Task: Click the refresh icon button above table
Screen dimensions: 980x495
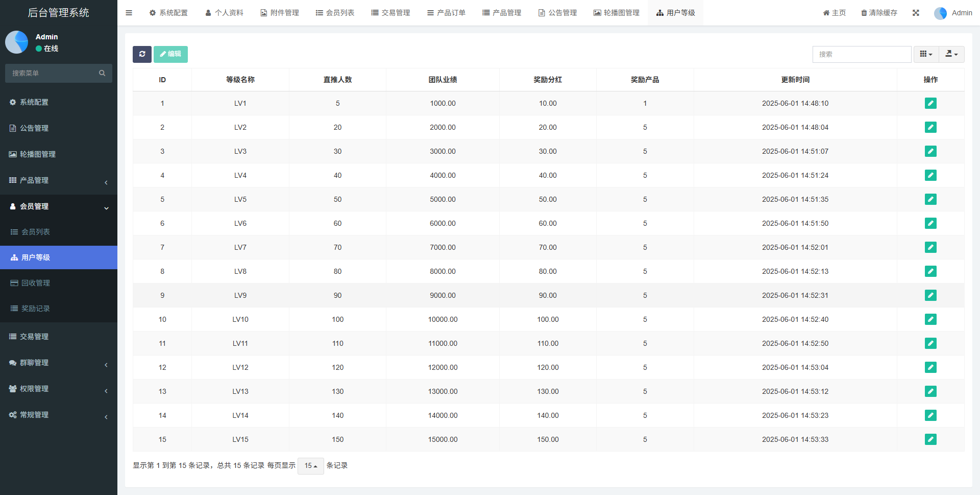Action: click(x=142, y=54)
